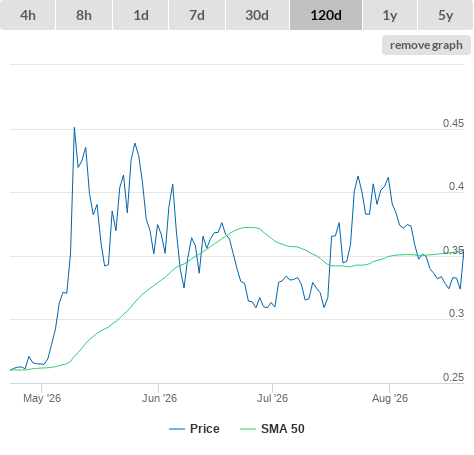Viewport: 474px width, 455px height.
Task: Select the 8h range tab
Action: (x=84, y=15)
